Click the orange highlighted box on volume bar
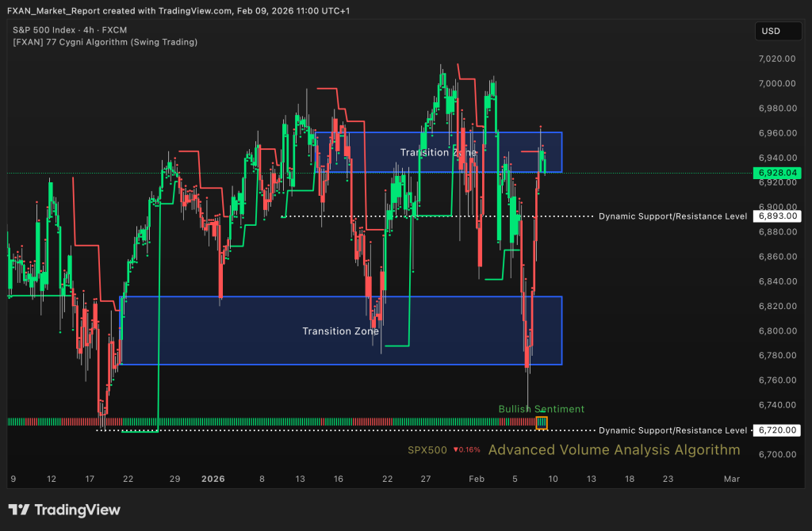812x531 pixels. pyautogui.click(x=542, y=422)
